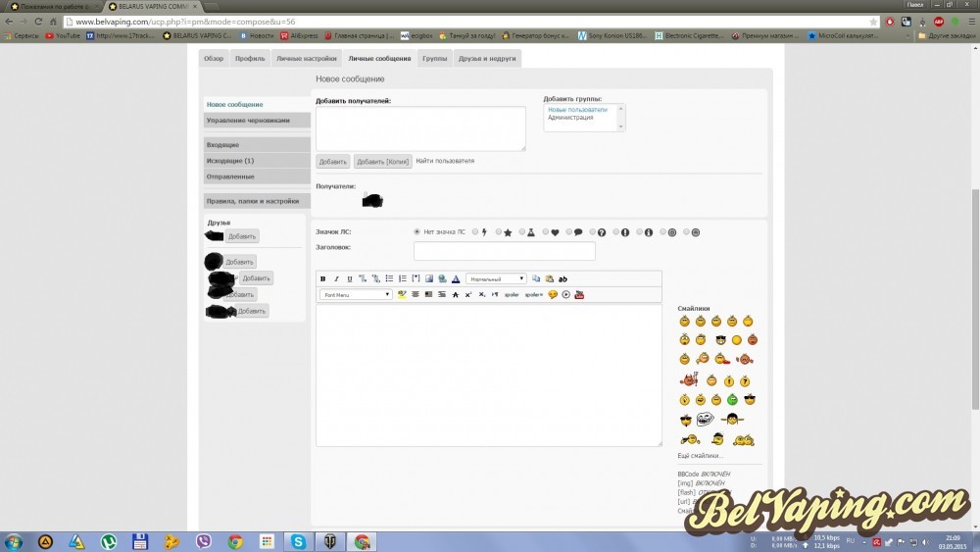Open the 'Отправленные' folder
The width and height of the screenshot is (980, 552).
[x=257, y=176]
